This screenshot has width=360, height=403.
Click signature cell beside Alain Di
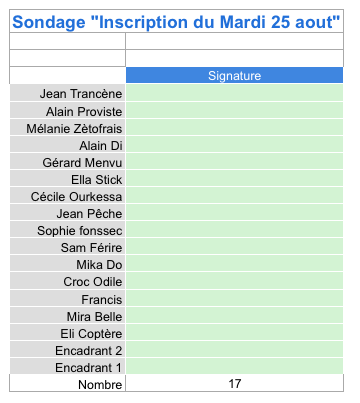coord(234,145)
